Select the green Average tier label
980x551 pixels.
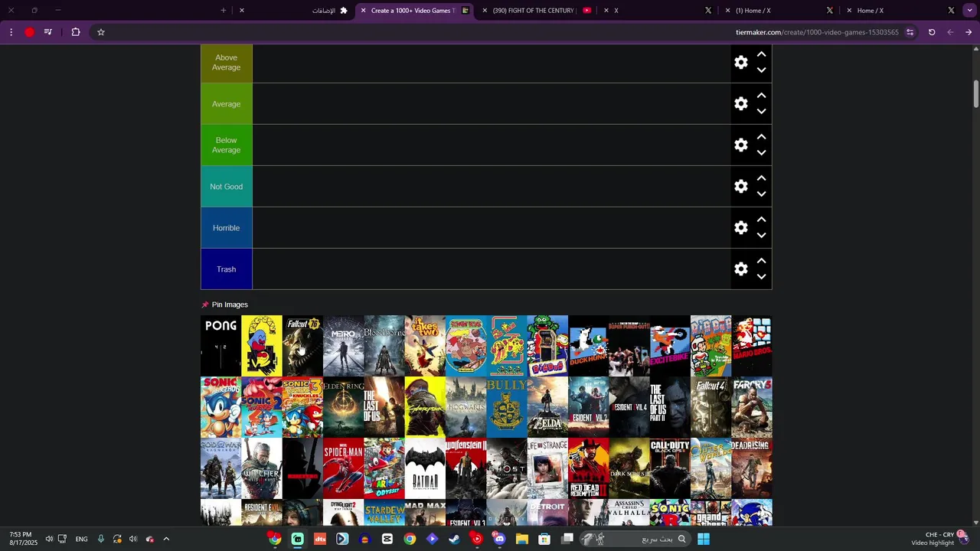point(226,104)
